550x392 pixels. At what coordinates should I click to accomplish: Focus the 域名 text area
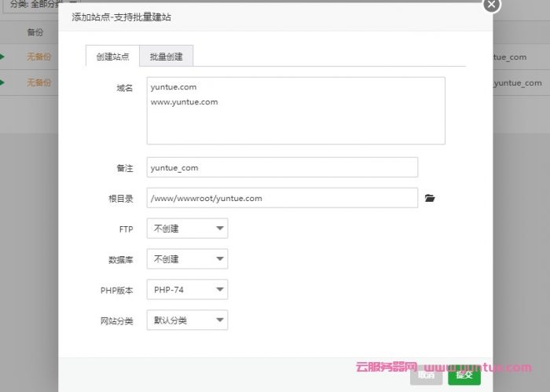295,110
